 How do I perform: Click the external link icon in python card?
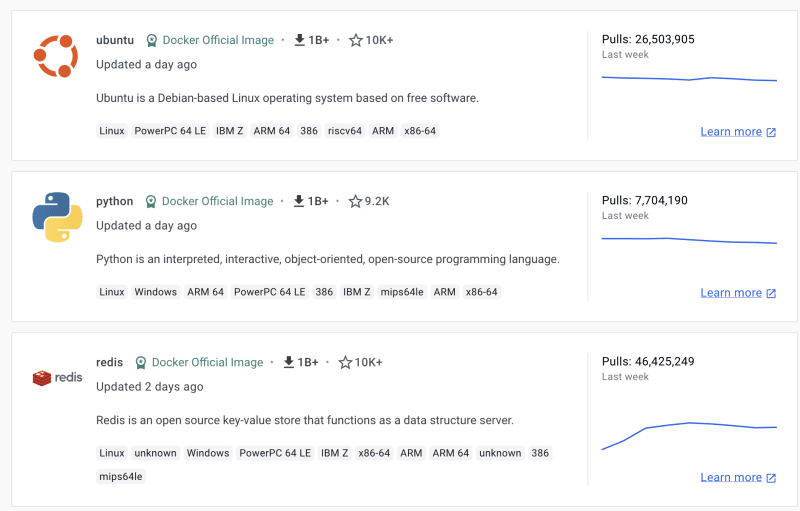pos(771,293)
